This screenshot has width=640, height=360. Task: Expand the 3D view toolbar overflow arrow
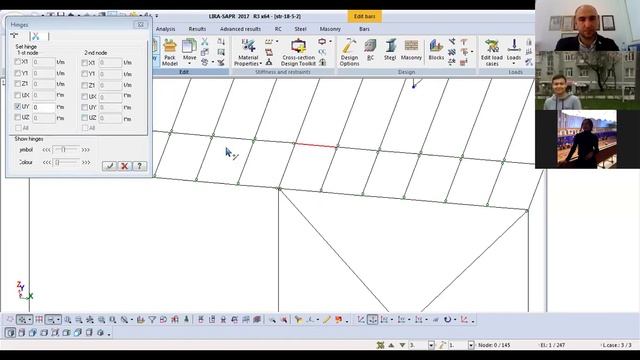coord(109,334)
